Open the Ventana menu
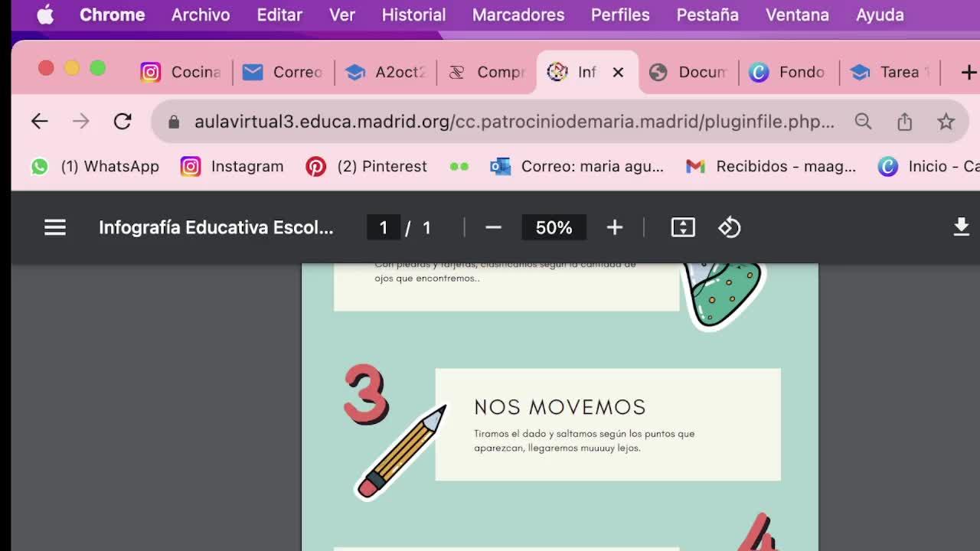Viewport: 980px width, 551px height. [797, 15]
